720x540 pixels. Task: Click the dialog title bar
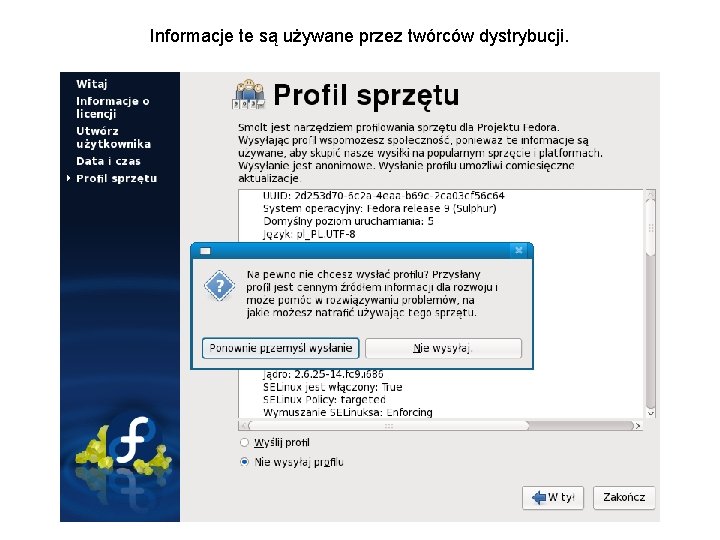[x=362, y=251]
